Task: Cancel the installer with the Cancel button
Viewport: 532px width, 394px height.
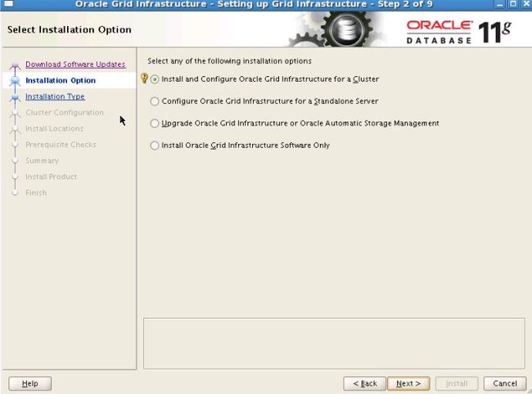Action: (505, 383)
